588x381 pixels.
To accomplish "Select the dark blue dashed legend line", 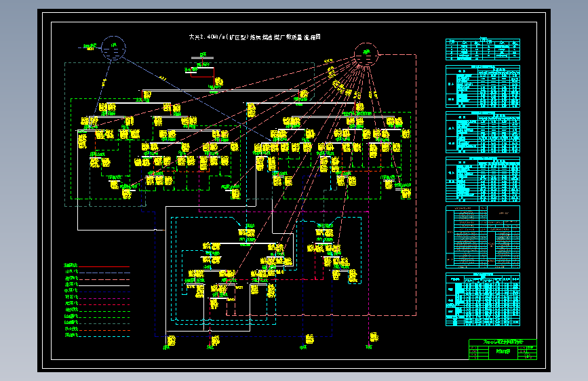I will coord(104,292).
